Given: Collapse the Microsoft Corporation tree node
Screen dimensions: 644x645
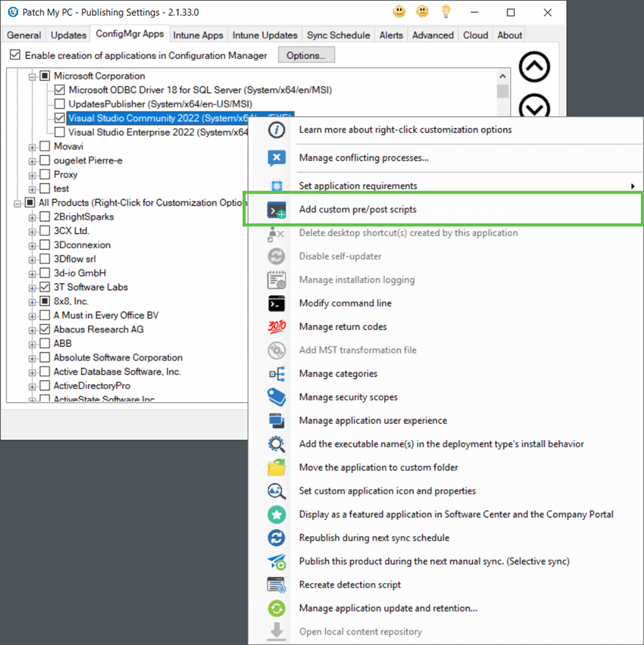Looking at the screenshot, I should click(32, 77).
